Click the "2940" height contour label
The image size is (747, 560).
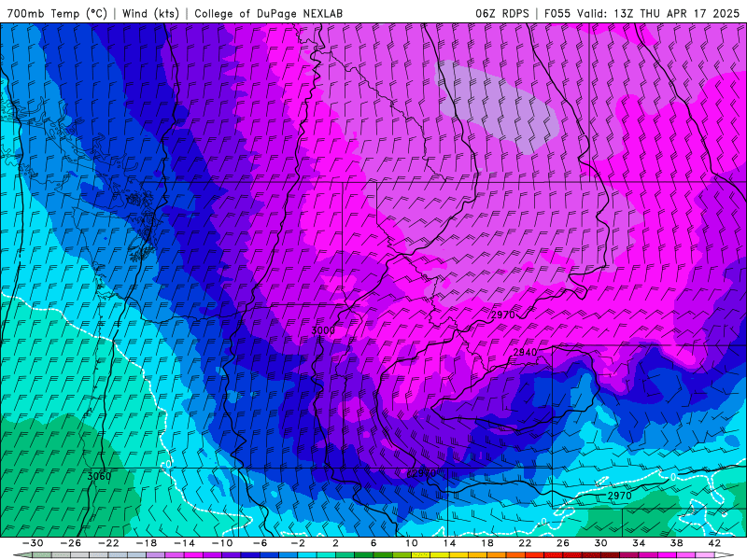[x=525, y=353]
